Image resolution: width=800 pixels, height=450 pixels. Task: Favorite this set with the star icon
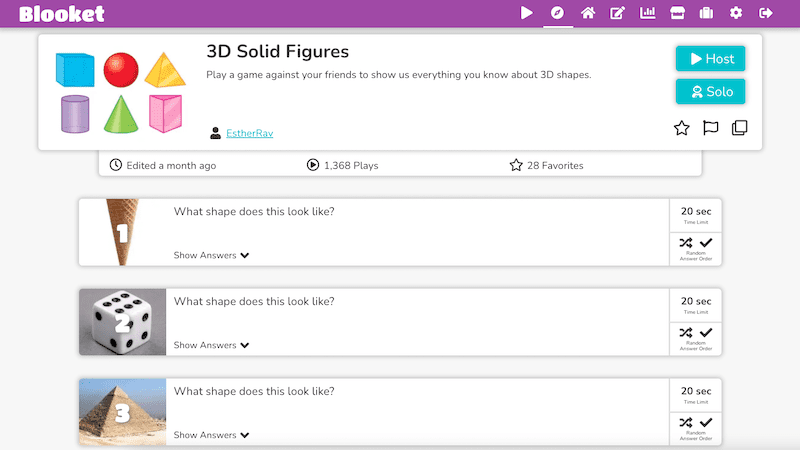pyautogui.click(x=681, y=128)
